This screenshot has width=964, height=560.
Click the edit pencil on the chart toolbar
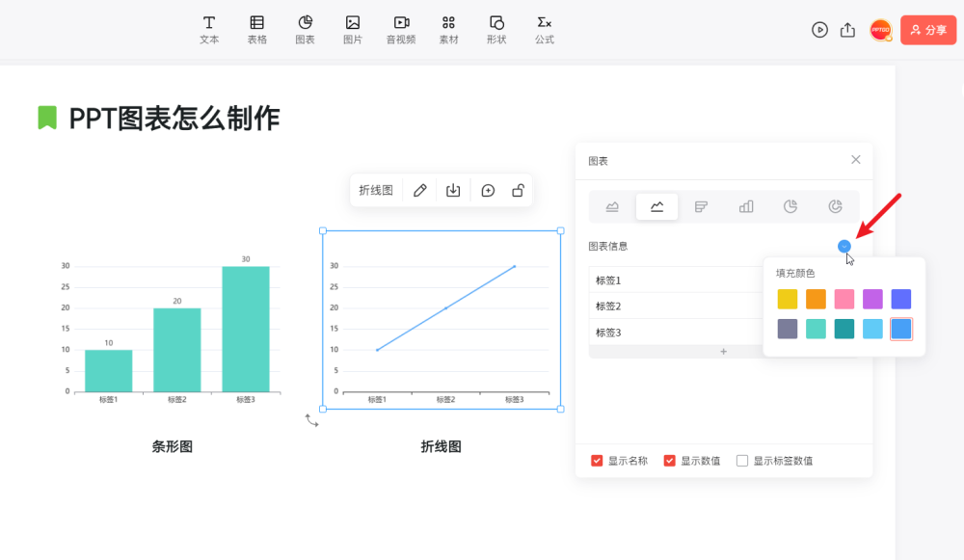419,190
